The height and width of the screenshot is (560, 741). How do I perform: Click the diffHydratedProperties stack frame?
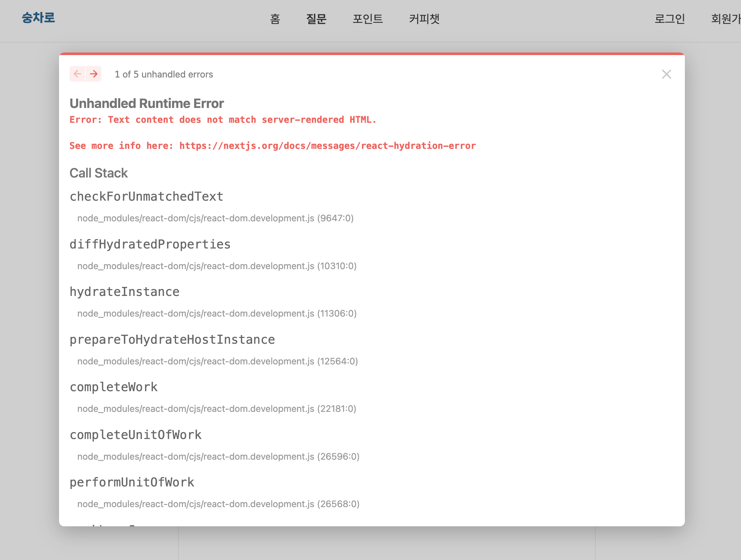[x=150, y=244]
